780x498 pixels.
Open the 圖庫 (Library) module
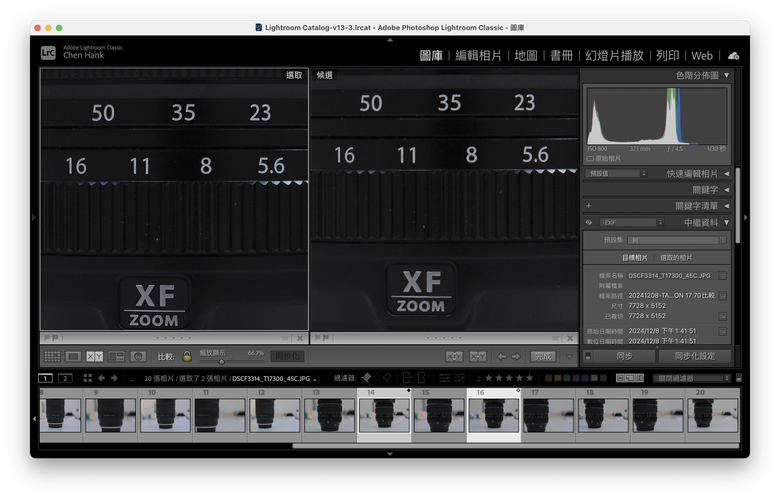click(431, 55)
